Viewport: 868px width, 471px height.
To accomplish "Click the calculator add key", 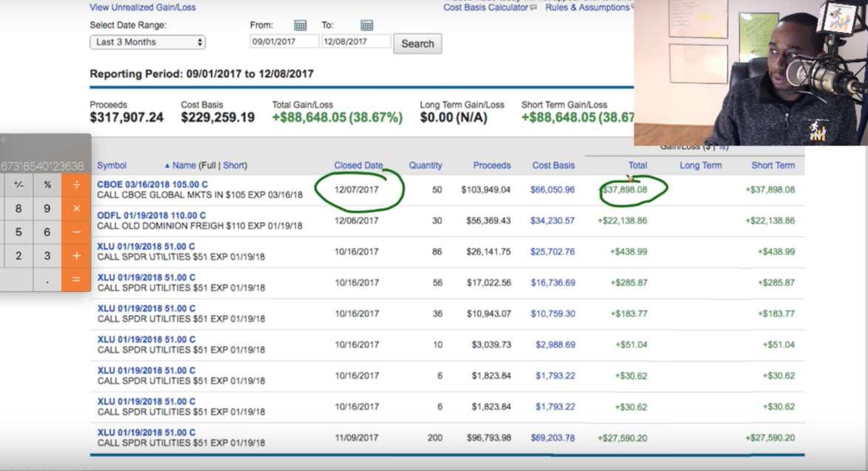I will point(76,255).
